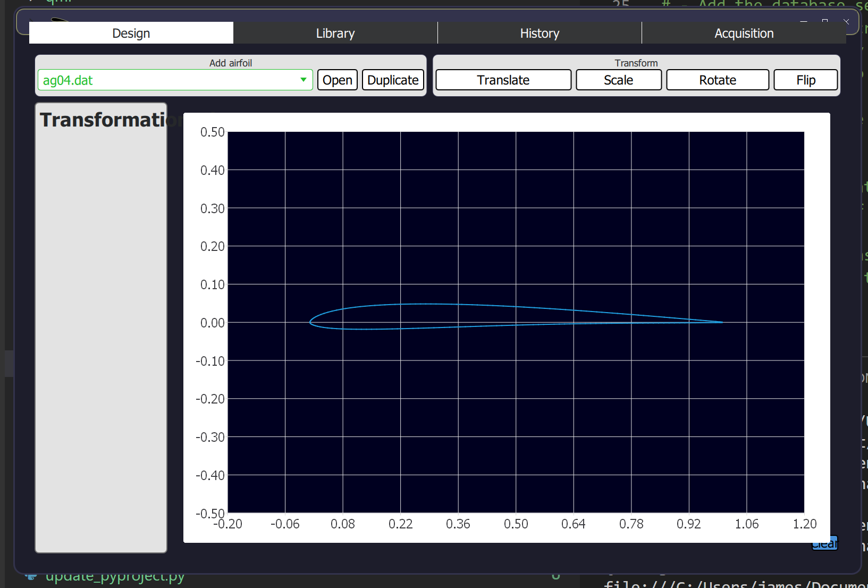Click the Add airfoil group label

pyautogui.click(x=231, y=63)
